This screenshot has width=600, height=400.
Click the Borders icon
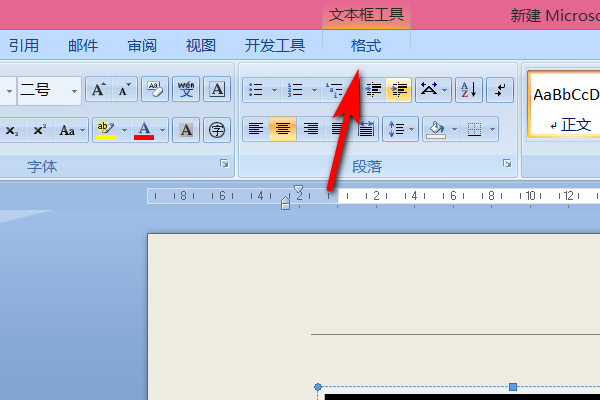tap(474, 129)
